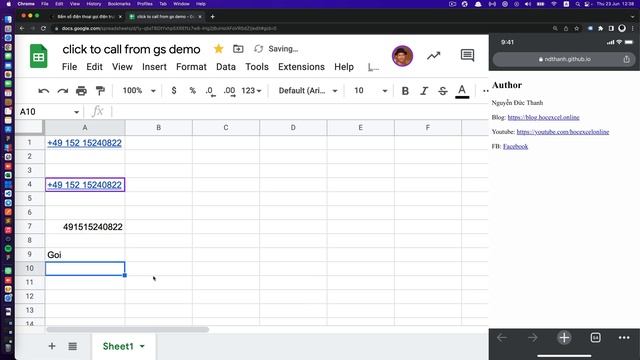Show more toolbar options ellipsis
640x360 pixels.
click(485, 91)
